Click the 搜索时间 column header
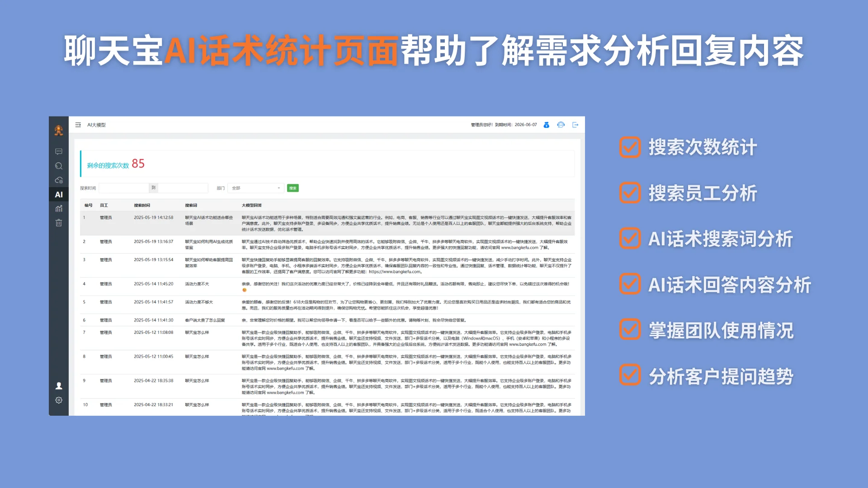Screen dimensions: 868x488 click(142, 205)
